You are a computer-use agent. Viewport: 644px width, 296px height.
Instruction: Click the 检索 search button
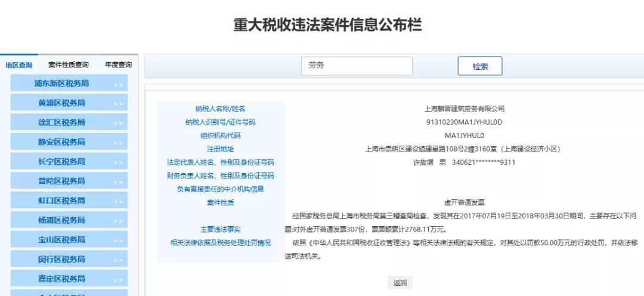point(479,66)
